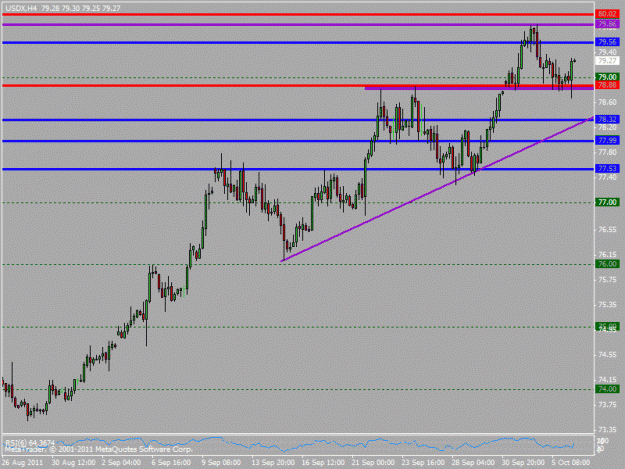The image size is (625, 469).
Task: Click the 9 Sep 08:00 time label
Action: (x=221, y=463)
